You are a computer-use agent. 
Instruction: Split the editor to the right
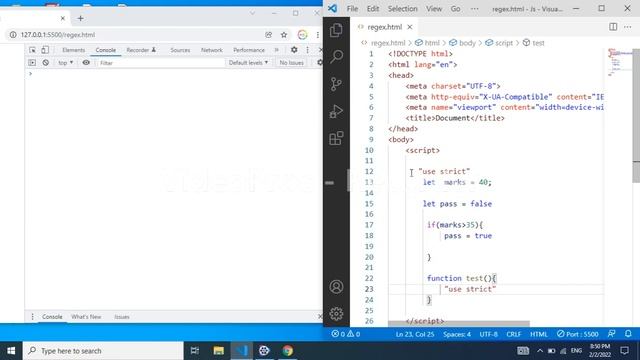tap(613, 27)
